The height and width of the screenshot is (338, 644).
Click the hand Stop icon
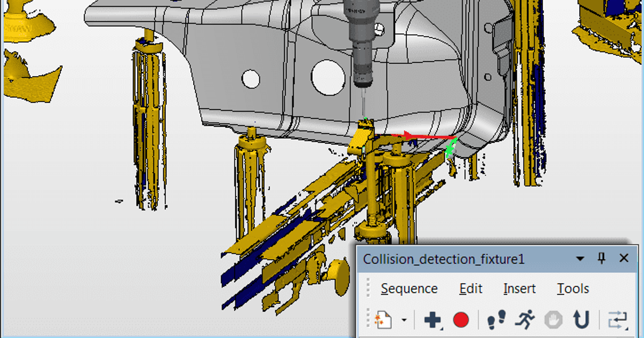[553, 320]
